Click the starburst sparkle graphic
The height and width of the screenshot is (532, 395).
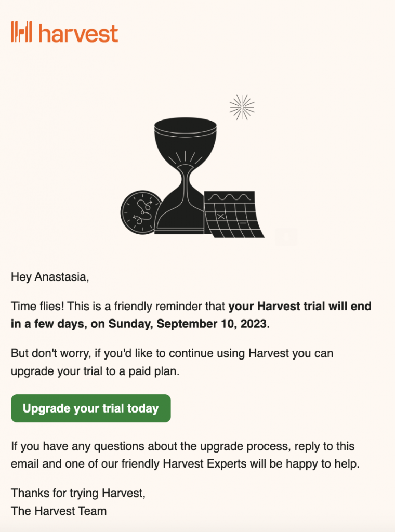(242, 107)
